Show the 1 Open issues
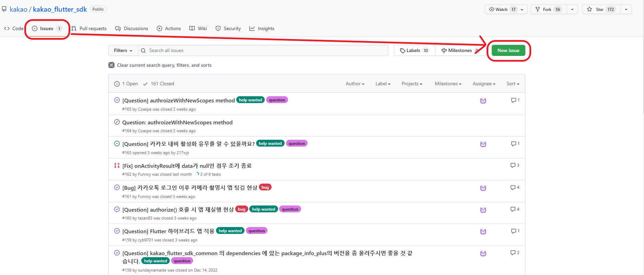The height and width of the screenshot is (275, 644). click(126, 84)
